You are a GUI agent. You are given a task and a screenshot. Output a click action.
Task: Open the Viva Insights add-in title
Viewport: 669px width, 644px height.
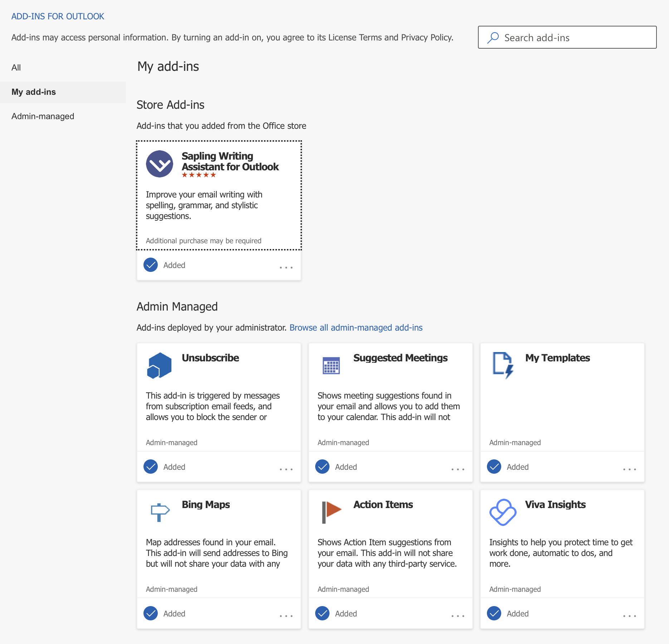click(x=555, y=504)
